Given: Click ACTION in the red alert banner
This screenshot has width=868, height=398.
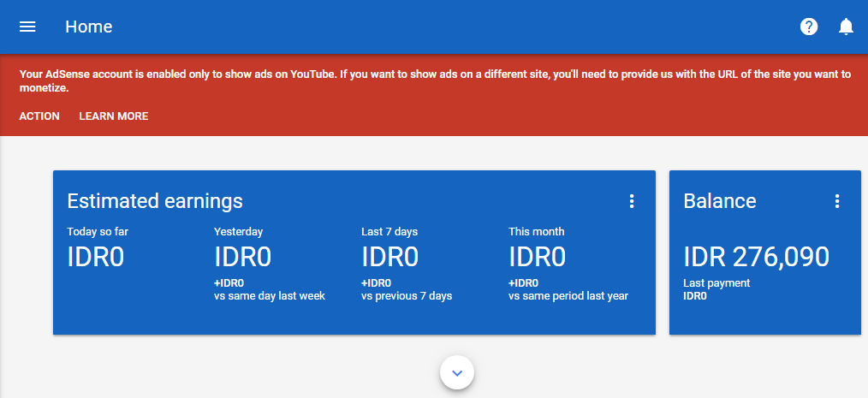Looking at the screenshot, I should 39,116.
